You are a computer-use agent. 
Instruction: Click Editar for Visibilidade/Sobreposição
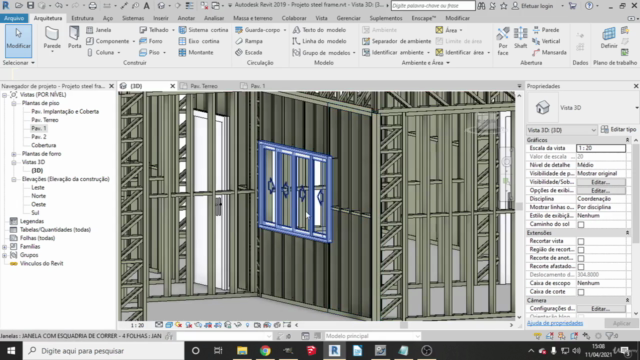coord(601,182)
